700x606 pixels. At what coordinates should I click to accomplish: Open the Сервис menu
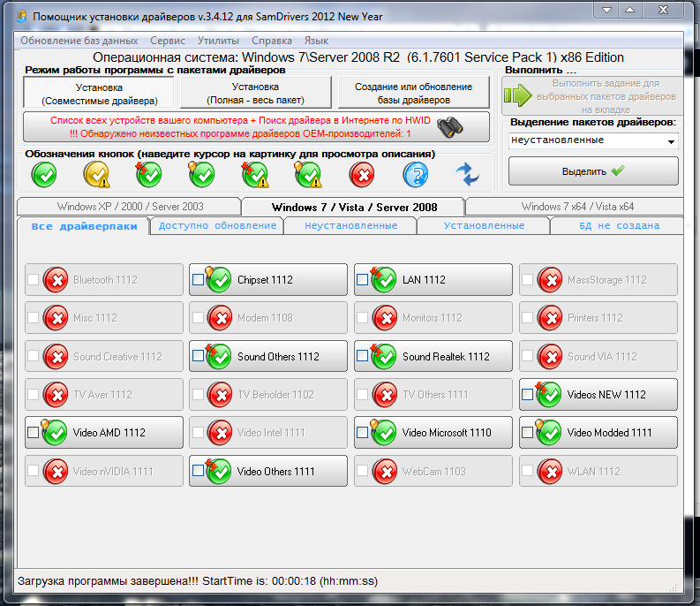click(168, 41)
